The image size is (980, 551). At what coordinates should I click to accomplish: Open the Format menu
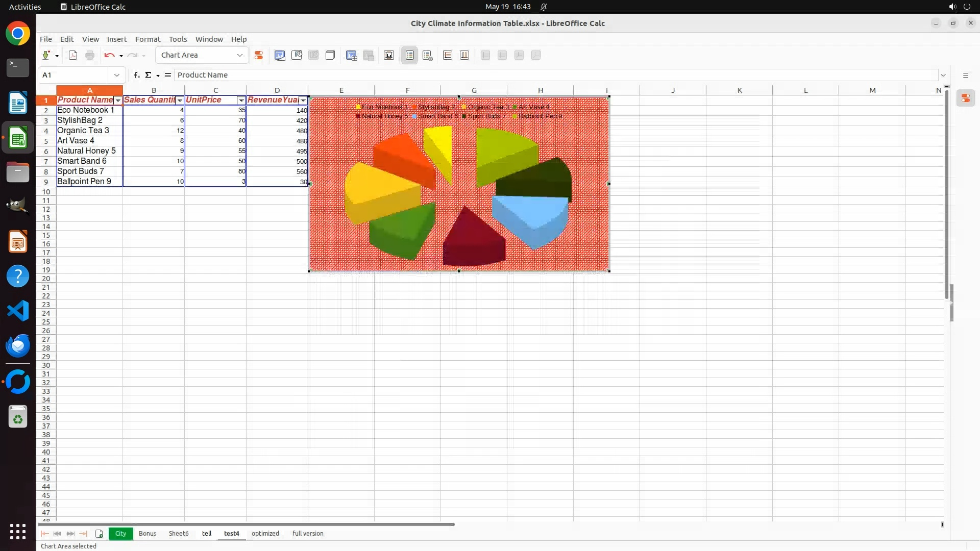(148, 39)
